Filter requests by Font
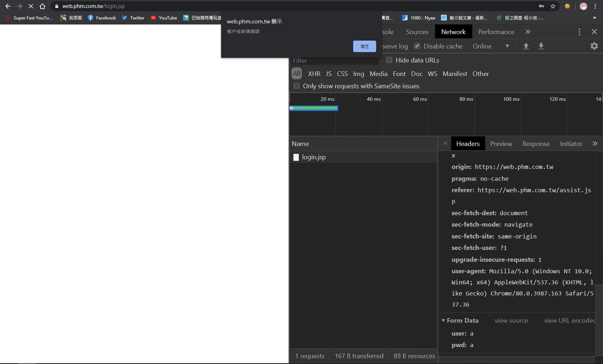Screen dimensions: 603x364 [x=399, y=74]
